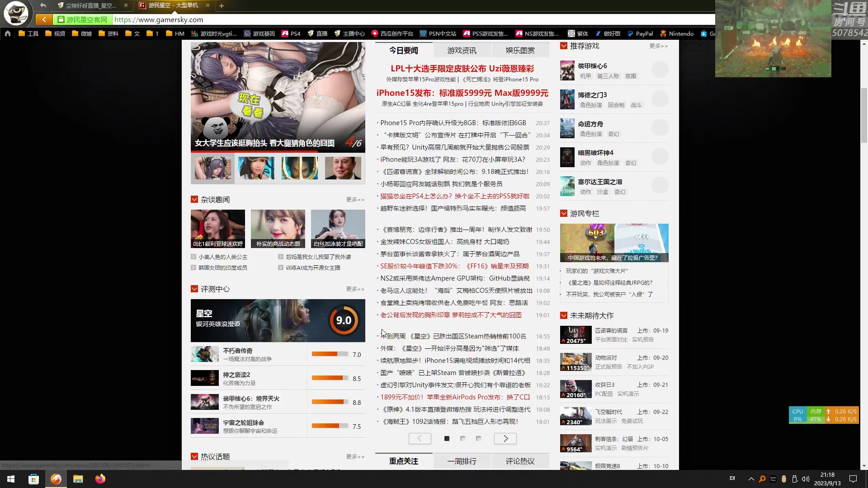
Task: Click 装甲核心6 rating bar 8.8
Action: point(330,402)
